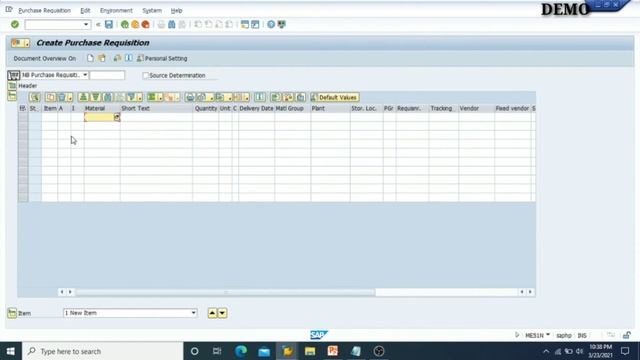Click the Customize Local Layout monitor icon
The image size is (640, 360).
282,24
